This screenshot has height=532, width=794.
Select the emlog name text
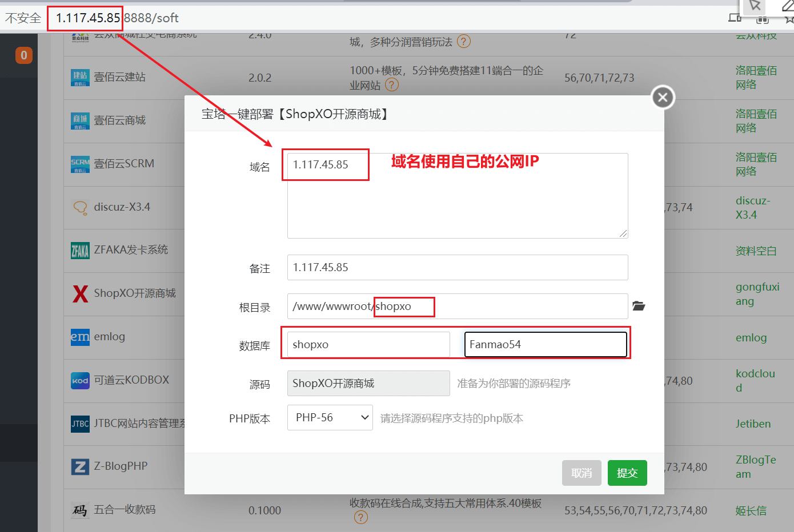click(x=110, y=337)
